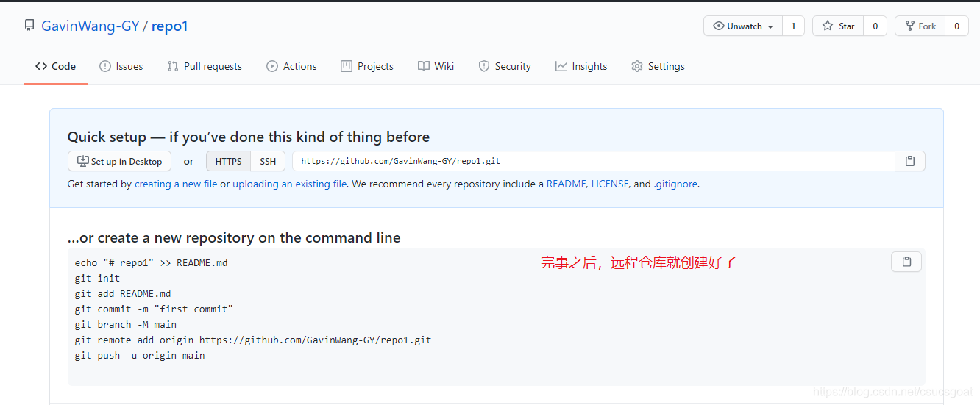
Task: Open the repo1 repository link
Action: pyautogui.click(x=170, y=26)
